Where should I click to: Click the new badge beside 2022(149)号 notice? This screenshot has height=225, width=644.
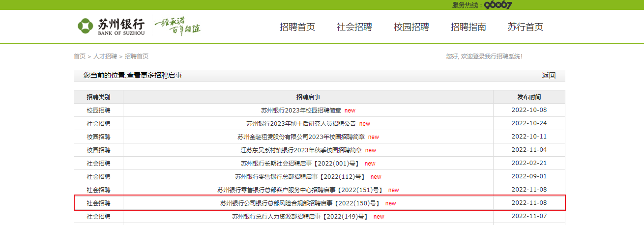379,217
